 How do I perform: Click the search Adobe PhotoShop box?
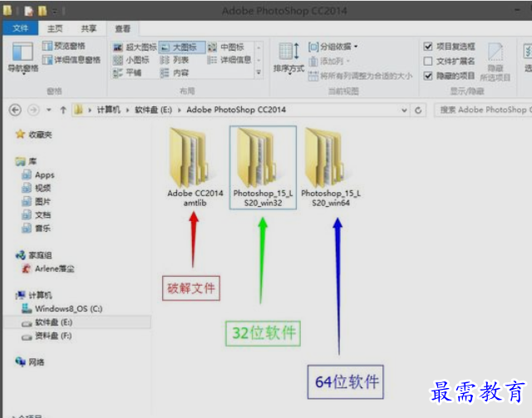tap(483, 110)
